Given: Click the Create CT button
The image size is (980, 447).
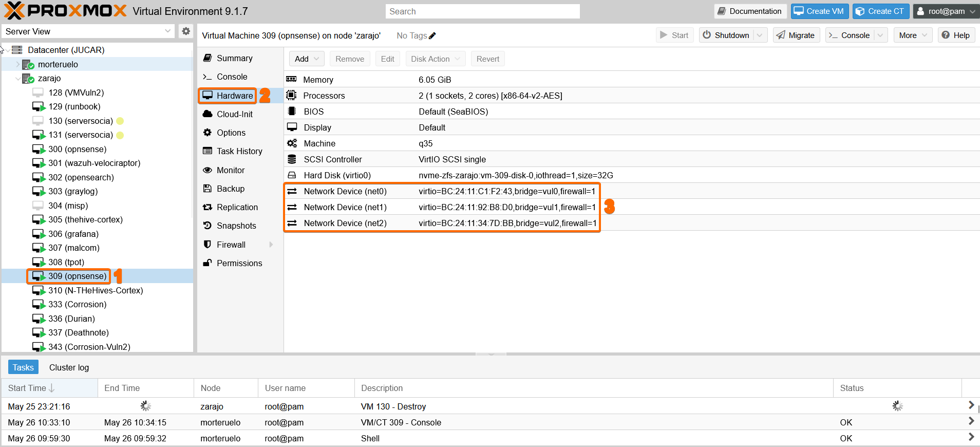Looking at the screenshot, I should [881, 11].
